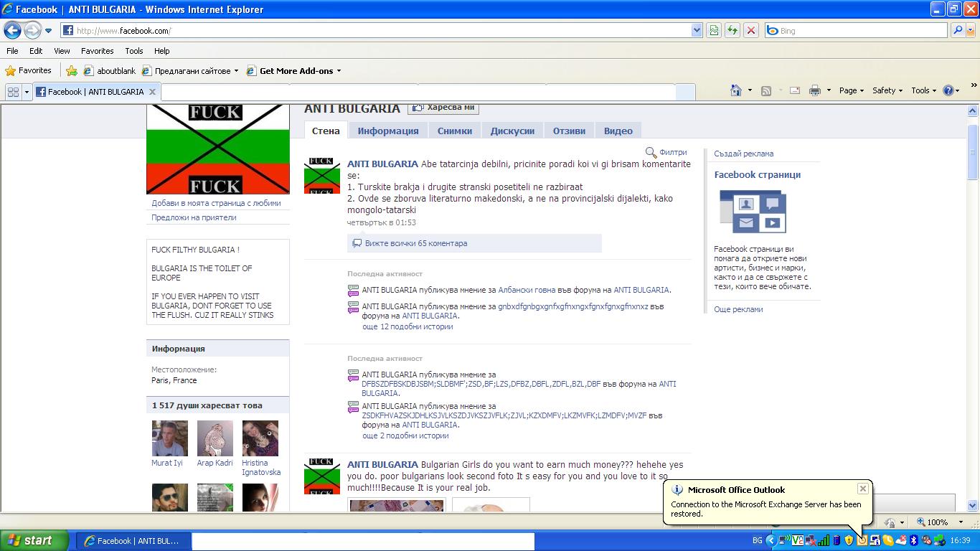980x551 pixels.
Task: Open the Edit menu
Action: [x=36, y=51]
